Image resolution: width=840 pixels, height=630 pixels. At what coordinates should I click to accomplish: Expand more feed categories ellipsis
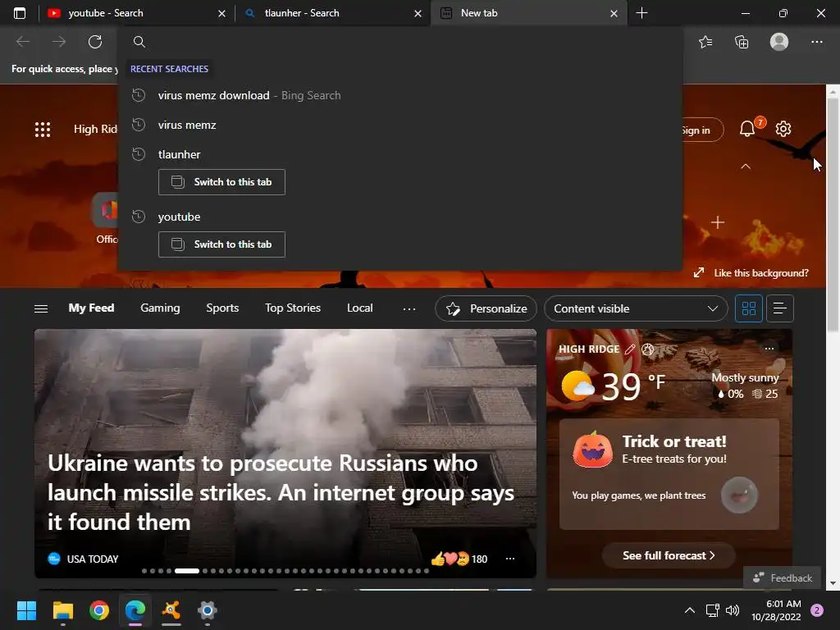[409, 308]
